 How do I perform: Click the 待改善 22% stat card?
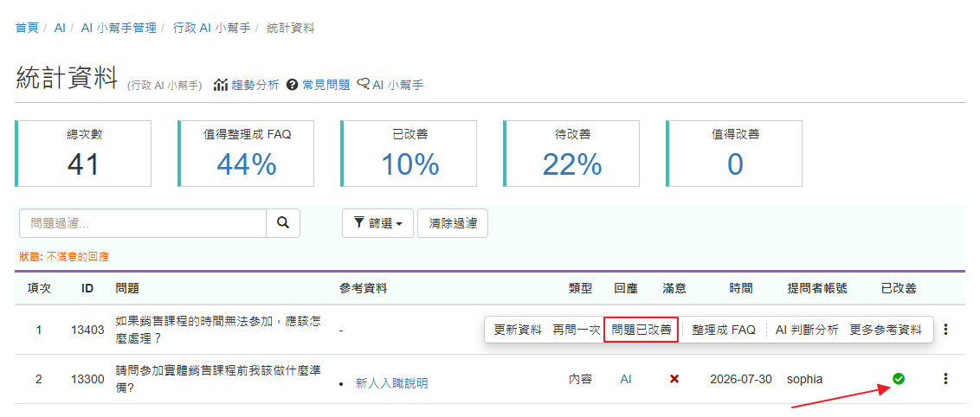(571, 154)
